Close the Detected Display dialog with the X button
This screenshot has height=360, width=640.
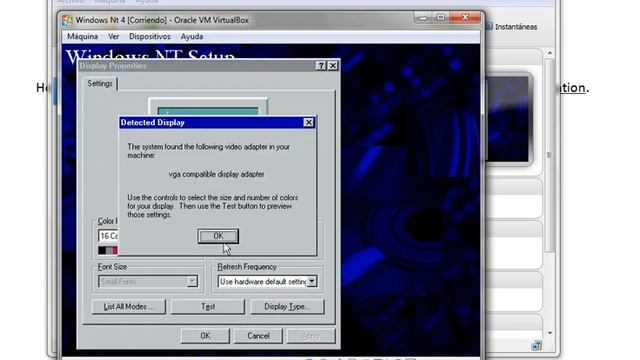click(x=309, y=122)
